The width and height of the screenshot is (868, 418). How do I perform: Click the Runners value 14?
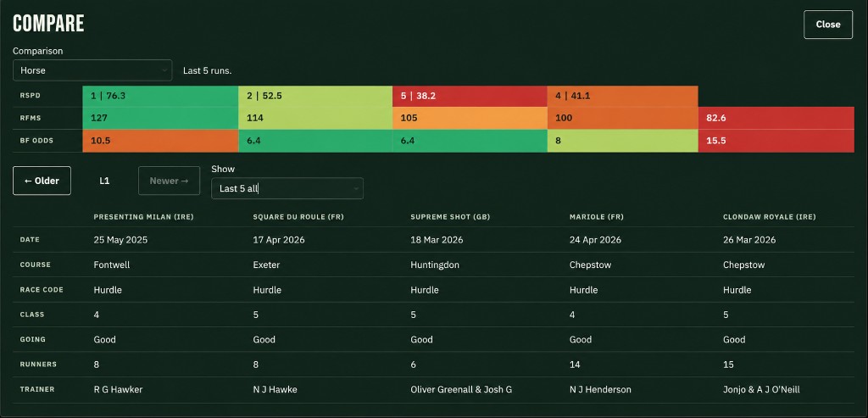click(x=574, y=365)
